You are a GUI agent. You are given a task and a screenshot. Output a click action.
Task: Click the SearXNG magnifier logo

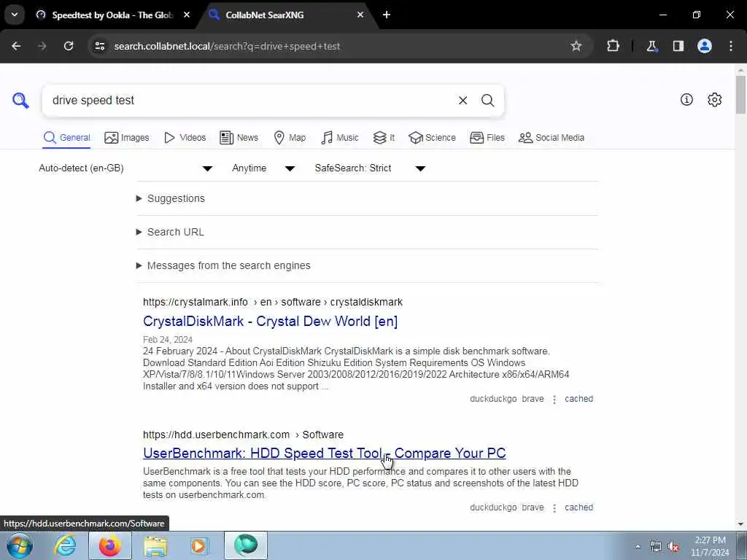tap(20, 101)
